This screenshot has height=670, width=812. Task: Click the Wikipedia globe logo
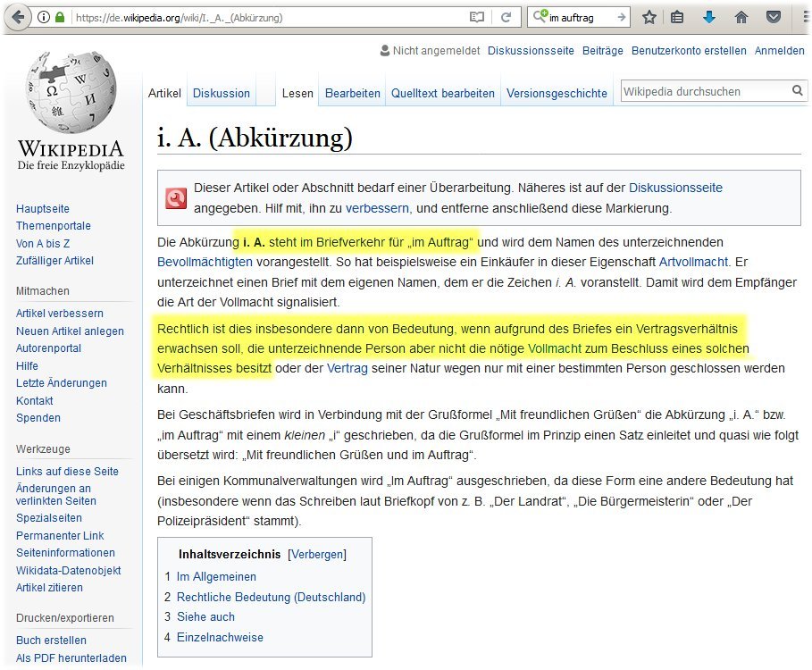pos(71,92)
